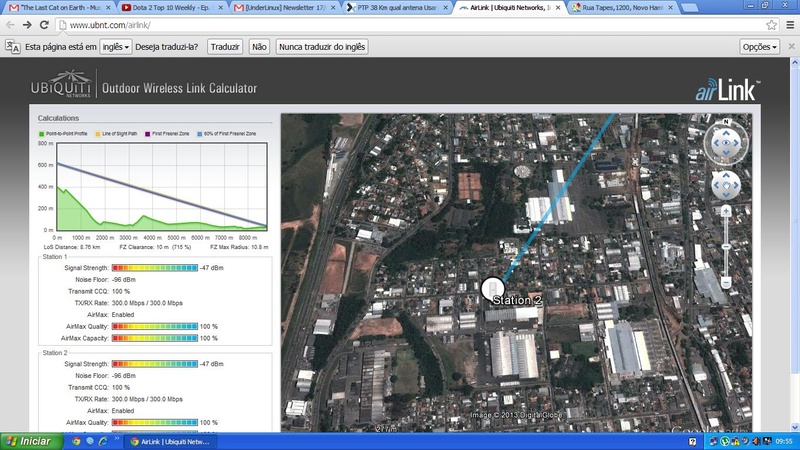Open the new tab button
The image size is (800, 450).
click(x=689, y=8)
